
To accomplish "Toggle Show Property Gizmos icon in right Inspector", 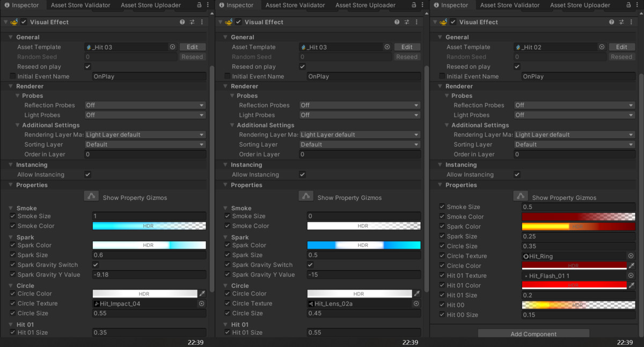I will pyautogui.click(x=521, y=197).
